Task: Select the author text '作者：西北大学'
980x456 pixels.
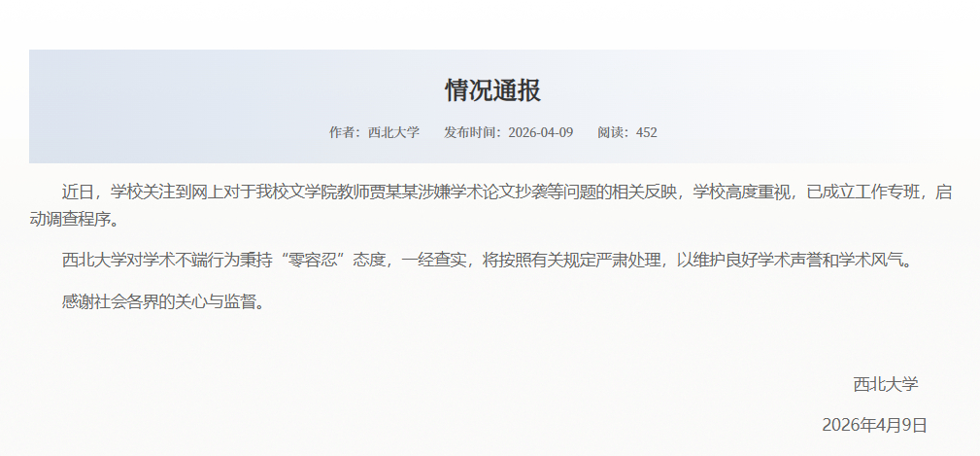Action: pos(374,132)
